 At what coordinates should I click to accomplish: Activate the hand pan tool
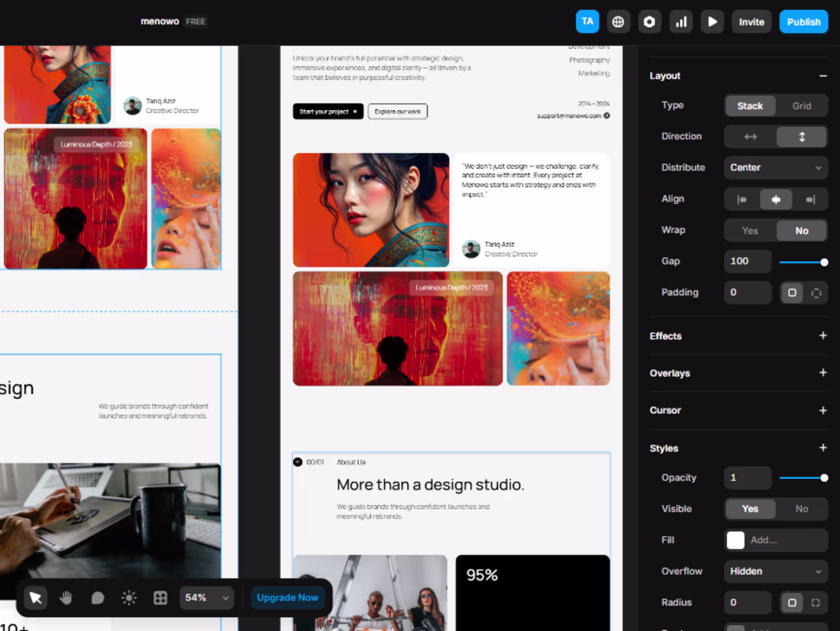[66, 597]
